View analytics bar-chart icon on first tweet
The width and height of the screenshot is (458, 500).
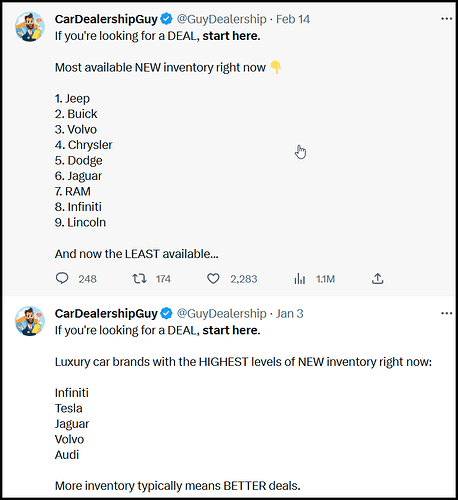tap(300, 278)
